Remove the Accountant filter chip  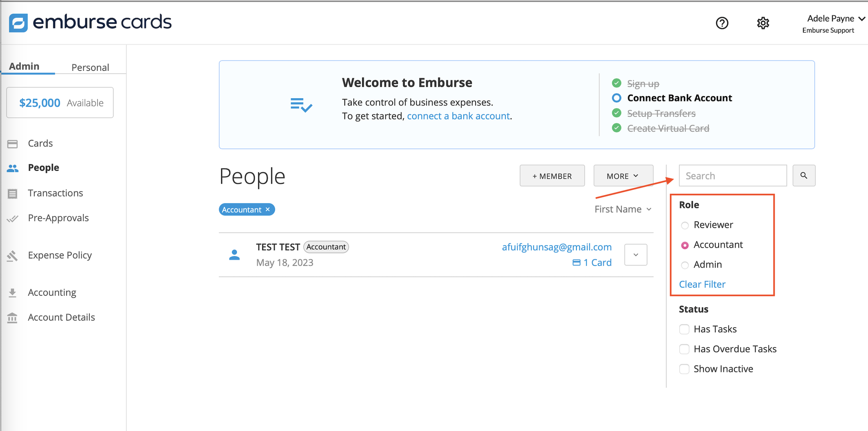[x=268, y=209]
